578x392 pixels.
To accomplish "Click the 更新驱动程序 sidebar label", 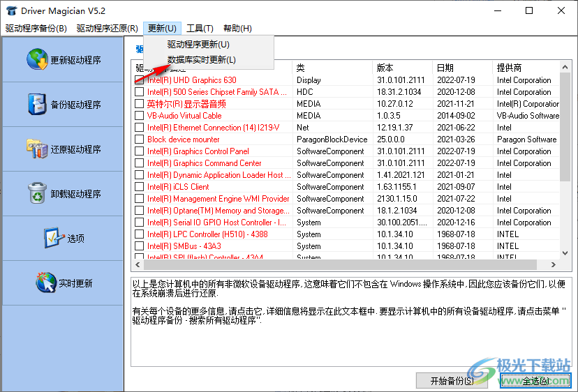I will click(x=75, y=60).
